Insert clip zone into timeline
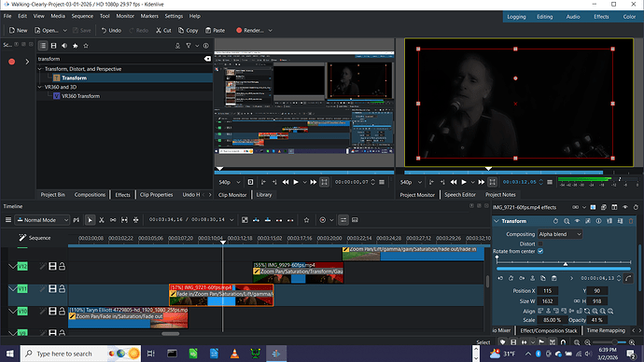 (257, 220)
